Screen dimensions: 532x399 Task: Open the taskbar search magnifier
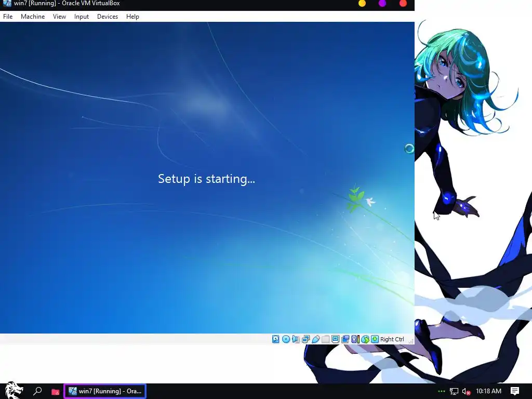[37, 391]
